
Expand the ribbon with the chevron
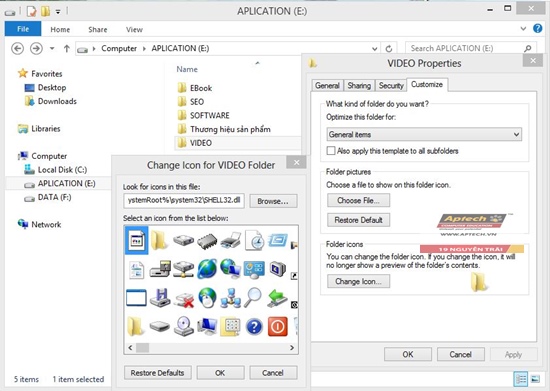click(523, 29)
